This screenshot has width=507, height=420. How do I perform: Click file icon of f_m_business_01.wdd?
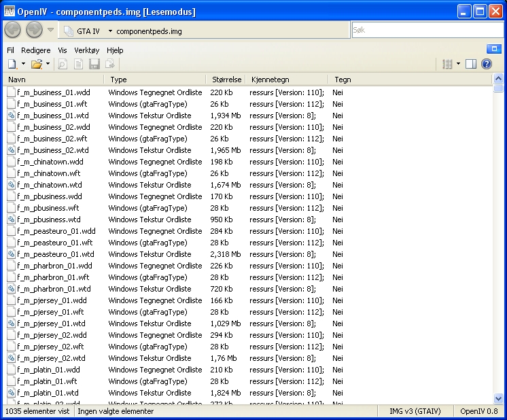pos(12,92)
